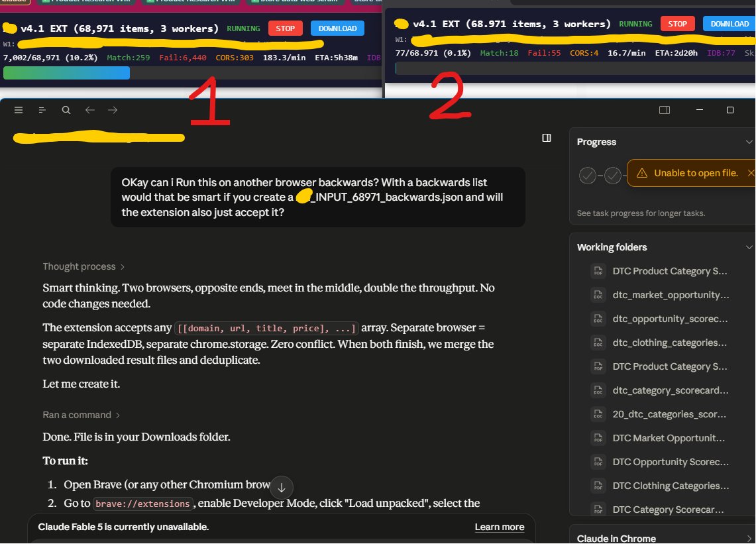
Task: Click the file icon beside dtc_opportunity_scorec
Action: click(x=598, y=319)
